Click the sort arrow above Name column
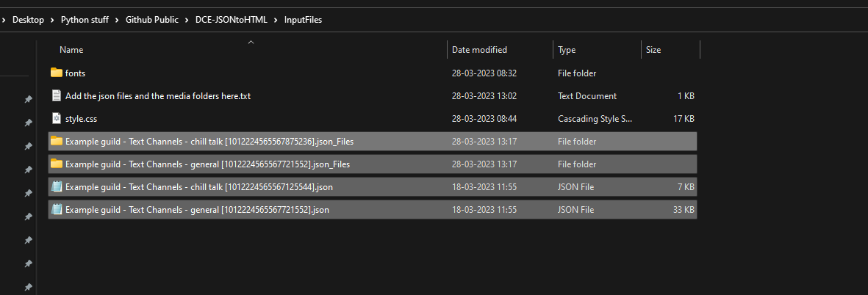 (251, 43)
